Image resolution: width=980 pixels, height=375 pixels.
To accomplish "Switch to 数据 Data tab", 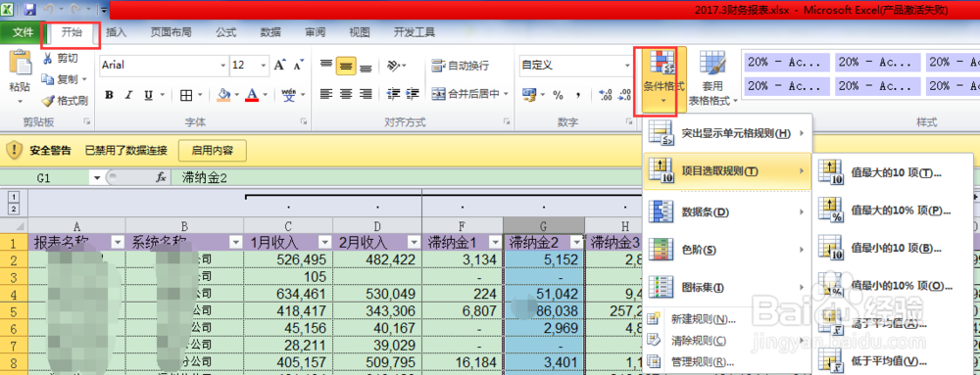I will (270, 32).
